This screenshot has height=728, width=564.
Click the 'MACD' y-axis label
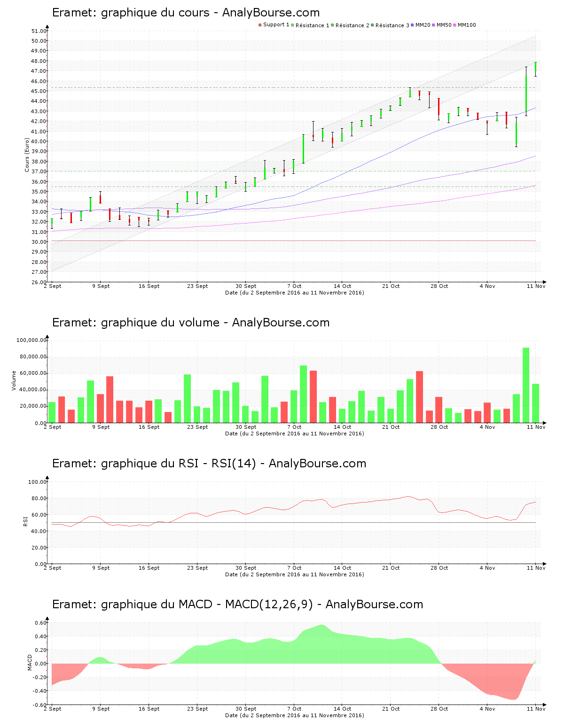click(30, 663)
